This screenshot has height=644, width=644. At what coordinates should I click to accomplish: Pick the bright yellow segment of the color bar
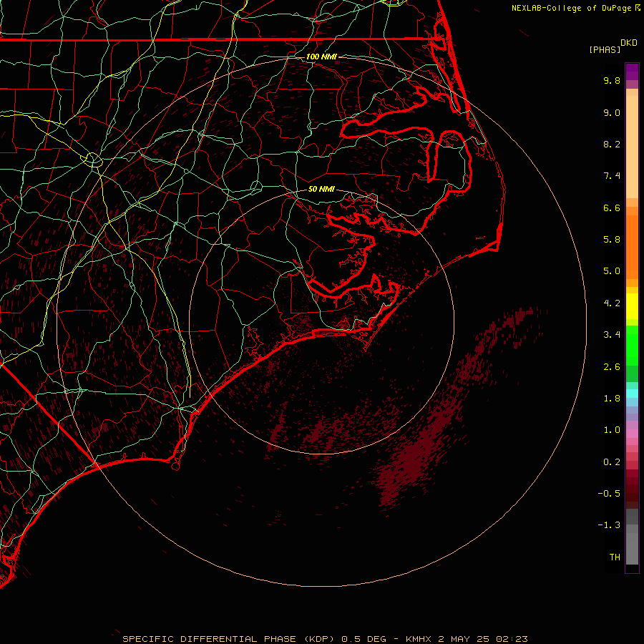(632, 306)
